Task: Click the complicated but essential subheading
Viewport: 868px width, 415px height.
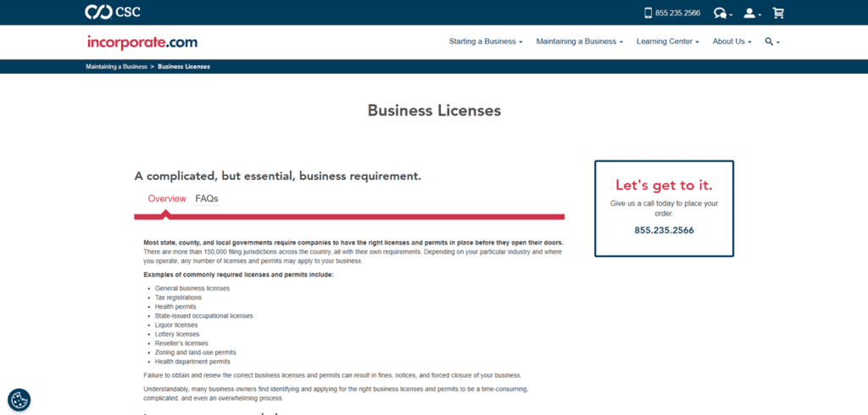Action: pyautogui.click(x=278, y=177)
